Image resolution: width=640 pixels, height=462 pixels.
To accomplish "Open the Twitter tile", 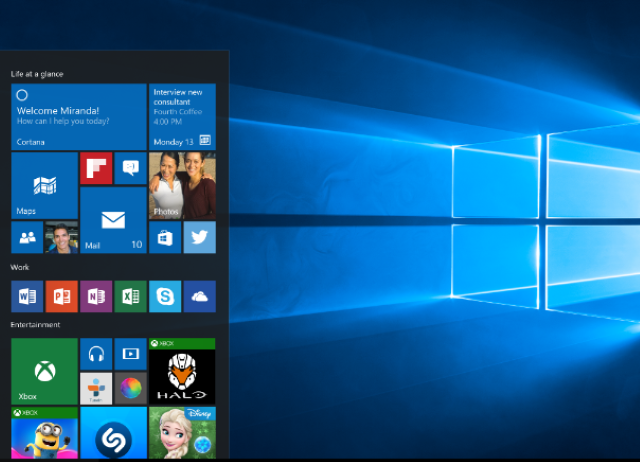I will (200, 237).
